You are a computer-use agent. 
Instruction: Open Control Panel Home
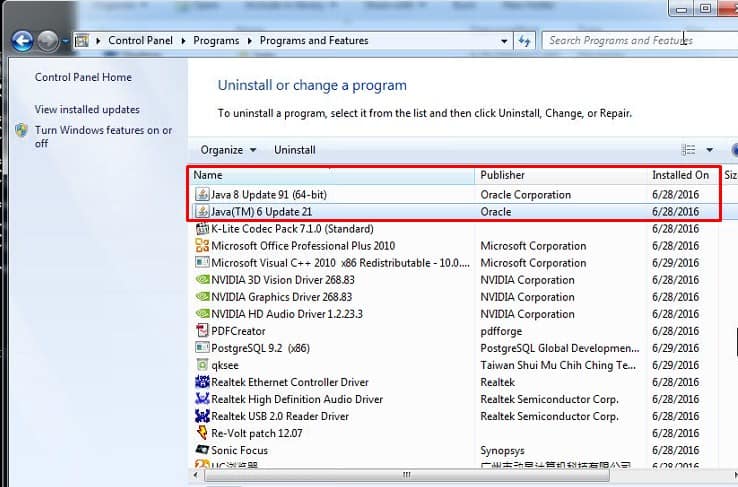[83, 77]
